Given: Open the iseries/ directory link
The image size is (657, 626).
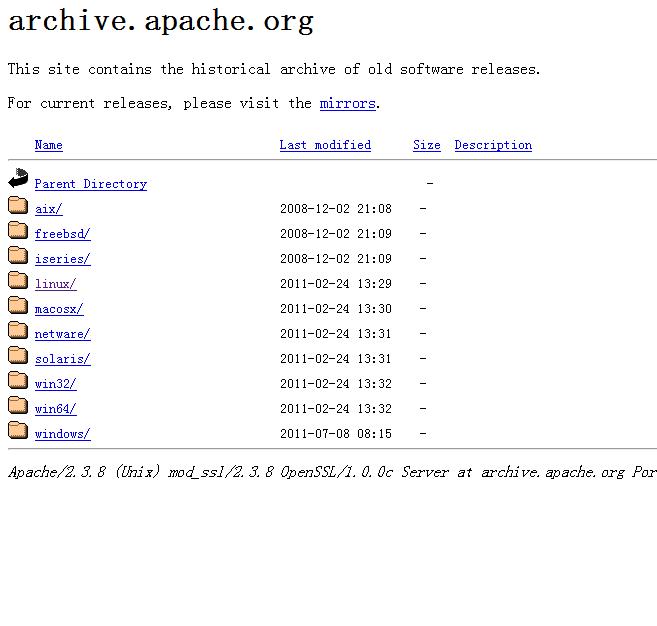Looking at the screenshot, I should 62,259.
